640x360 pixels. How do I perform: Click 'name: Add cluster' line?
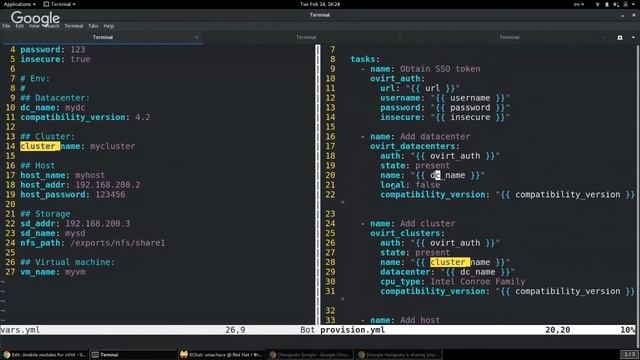[412, 224]
